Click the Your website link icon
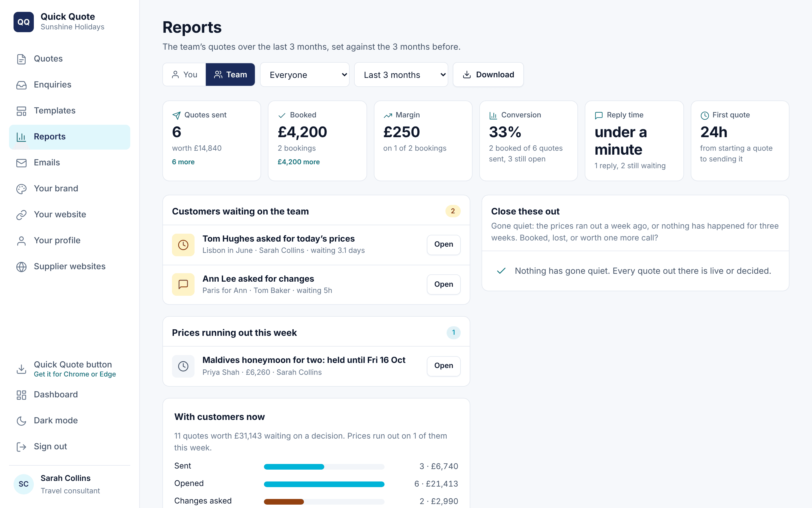Viewport: 812px width, 508px height. coord(21,215)
